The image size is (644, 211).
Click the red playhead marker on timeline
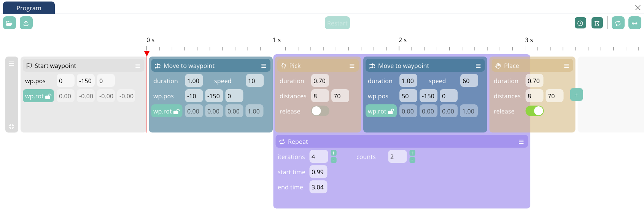[147, 54]
